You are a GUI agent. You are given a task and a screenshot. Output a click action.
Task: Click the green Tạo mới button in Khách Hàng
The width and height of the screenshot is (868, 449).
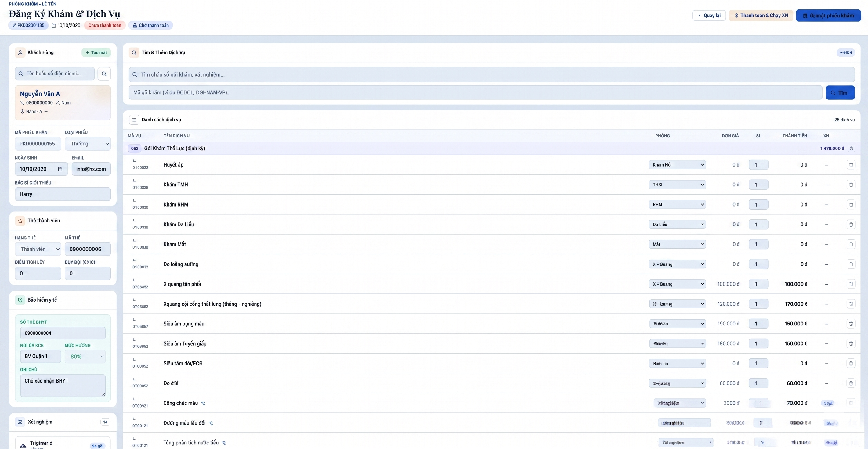click(96, 52)
